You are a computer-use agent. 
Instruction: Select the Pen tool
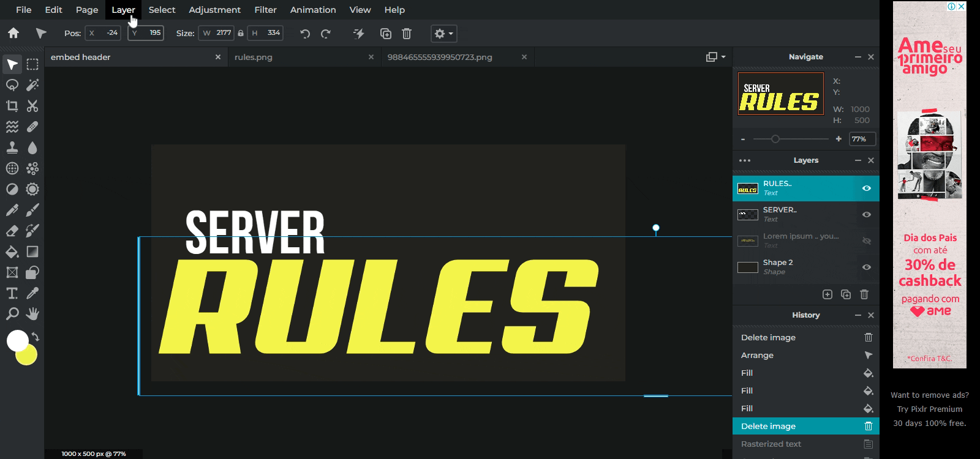tap(12, 210)
